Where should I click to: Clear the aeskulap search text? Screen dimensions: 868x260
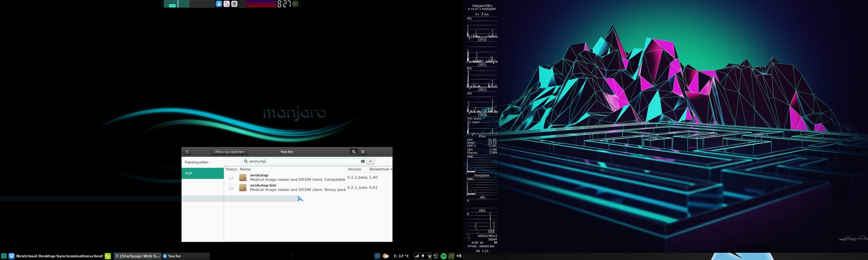362,162
